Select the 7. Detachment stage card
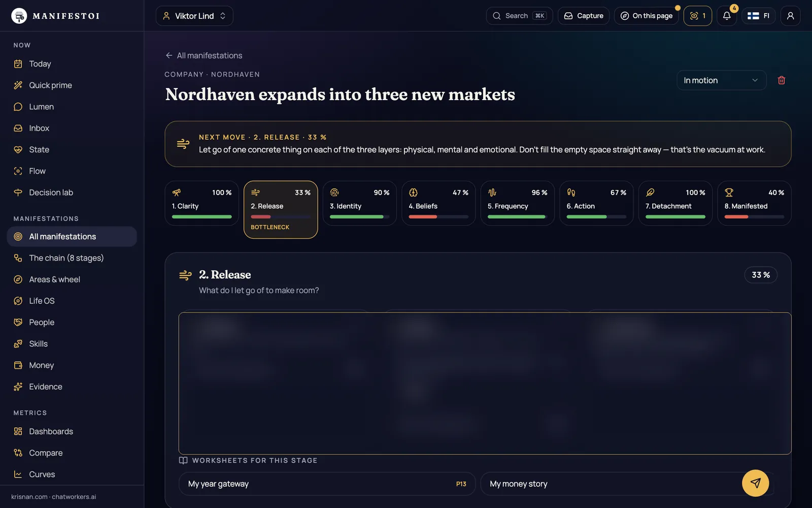The image size is (812, 508). click(675, 203)
